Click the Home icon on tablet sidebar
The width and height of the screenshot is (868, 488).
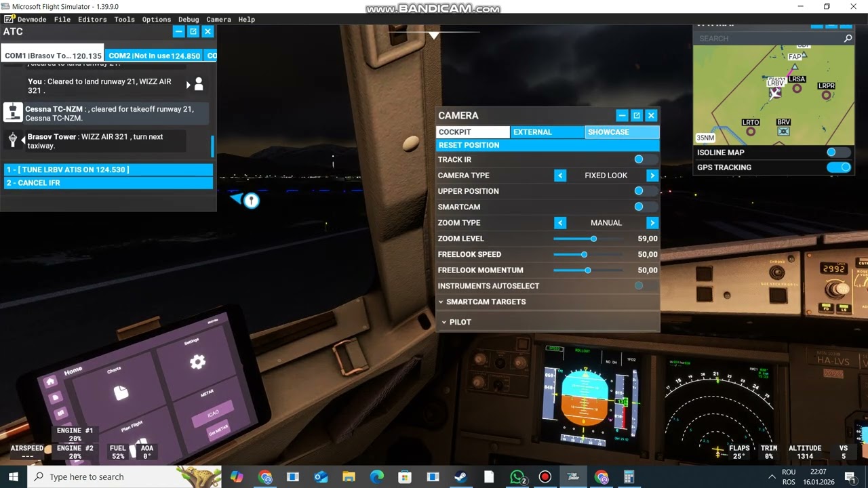tap(50, 382)
